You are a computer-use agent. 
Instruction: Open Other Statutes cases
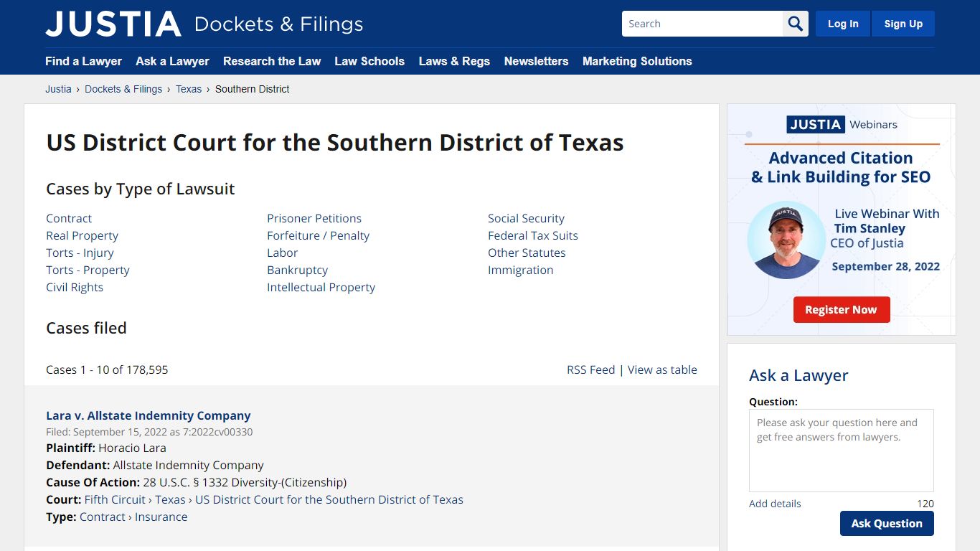[x=527, y=253]
